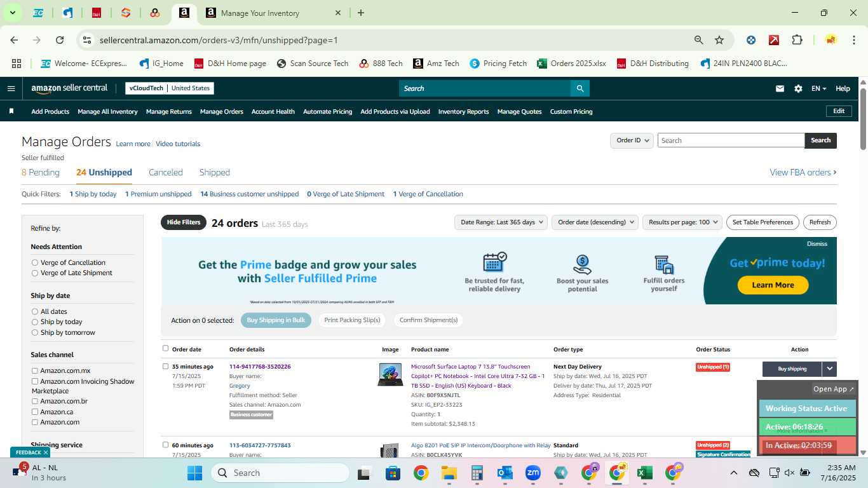Image resolution: width=868 pixels, height=488 pixels.
Task: Open File Explorer from taskbar
Action: point(449,473)
